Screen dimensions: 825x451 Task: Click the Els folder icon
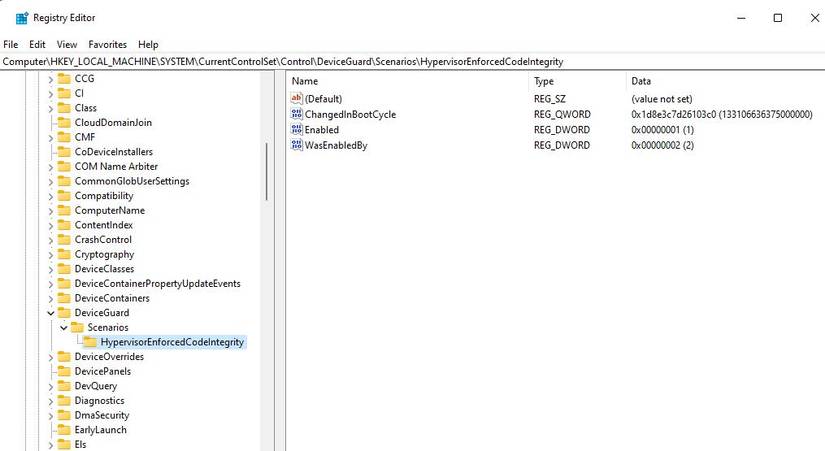[x=64, y=445]
